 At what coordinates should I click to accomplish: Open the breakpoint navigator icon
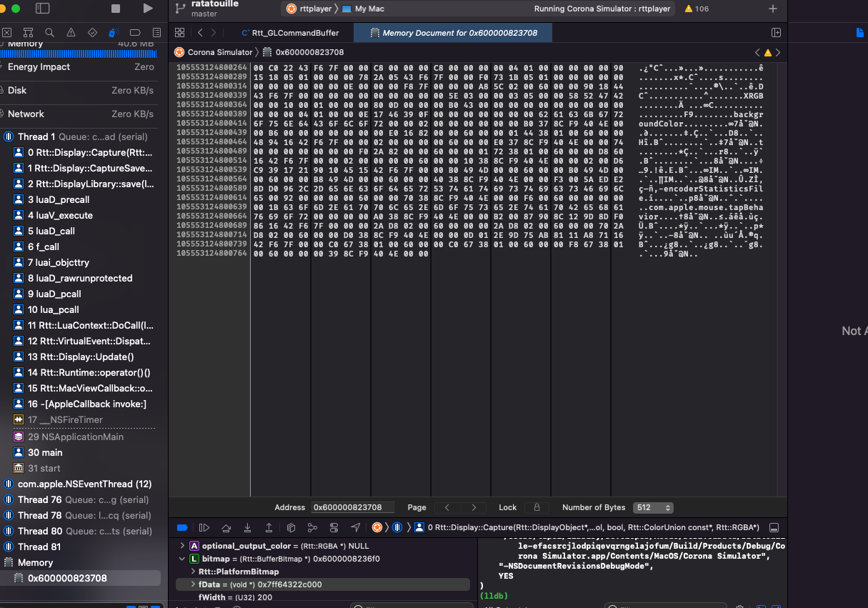pyautogui.click(x=135, y=33)
